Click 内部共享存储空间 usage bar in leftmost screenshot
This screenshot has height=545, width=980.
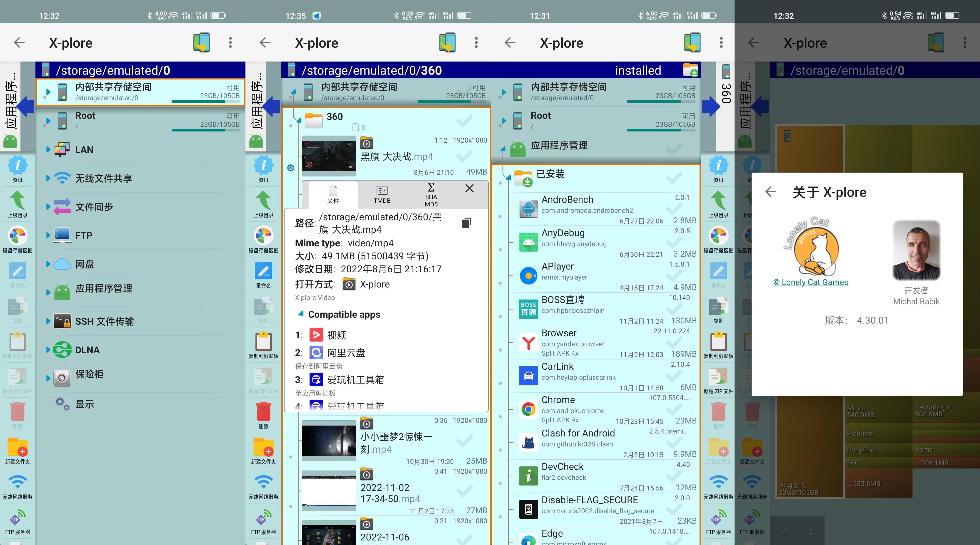tap(205, 102)
